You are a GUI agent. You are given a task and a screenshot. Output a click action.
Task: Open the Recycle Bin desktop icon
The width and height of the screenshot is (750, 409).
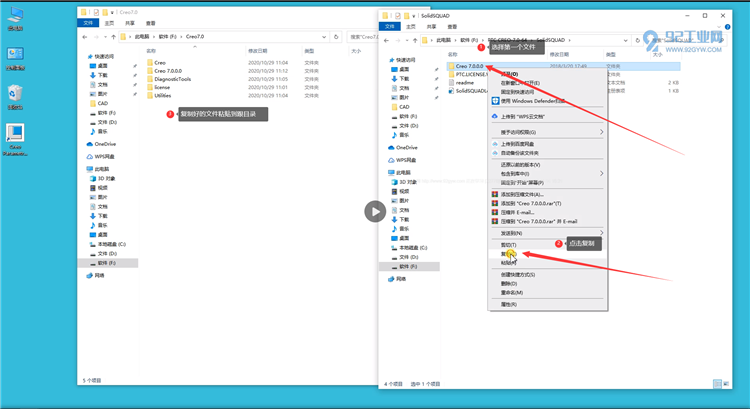pyautogui.click(x=15, y=97)
